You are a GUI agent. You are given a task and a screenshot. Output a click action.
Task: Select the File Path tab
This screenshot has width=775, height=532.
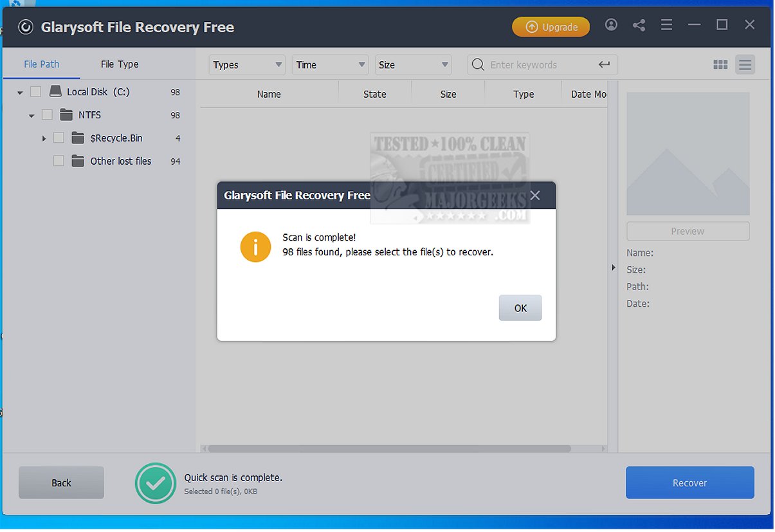pos(41,64)
